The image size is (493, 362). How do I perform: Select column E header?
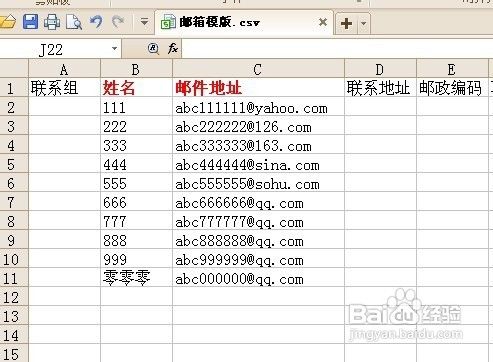click(x=452, y=70)
